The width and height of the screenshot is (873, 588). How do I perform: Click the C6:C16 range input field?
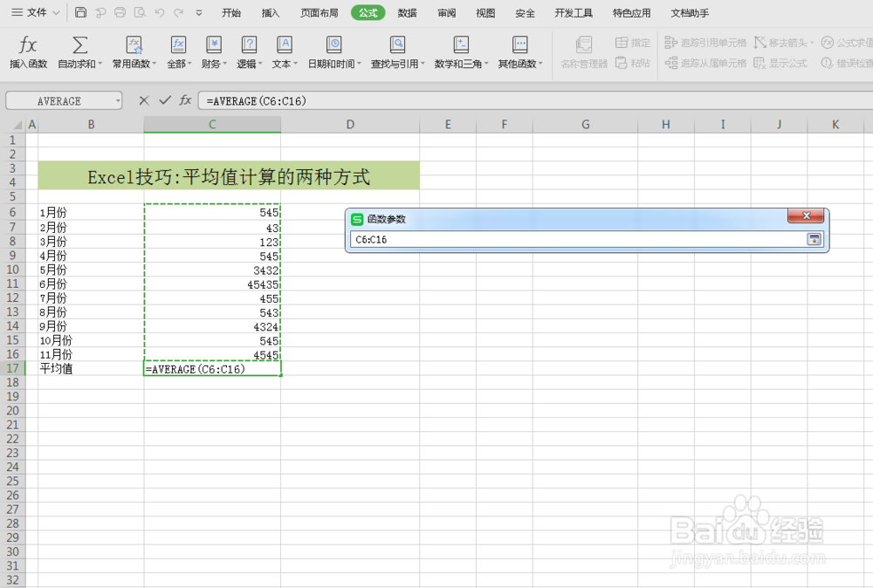(x=579, y=239)
